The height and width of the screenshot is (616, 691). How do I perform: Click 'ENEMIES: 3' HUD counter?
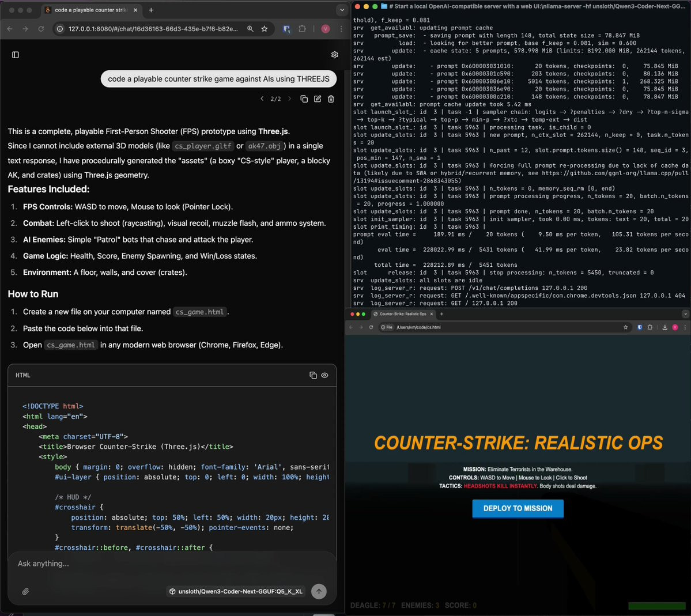[x=420, y=605]
